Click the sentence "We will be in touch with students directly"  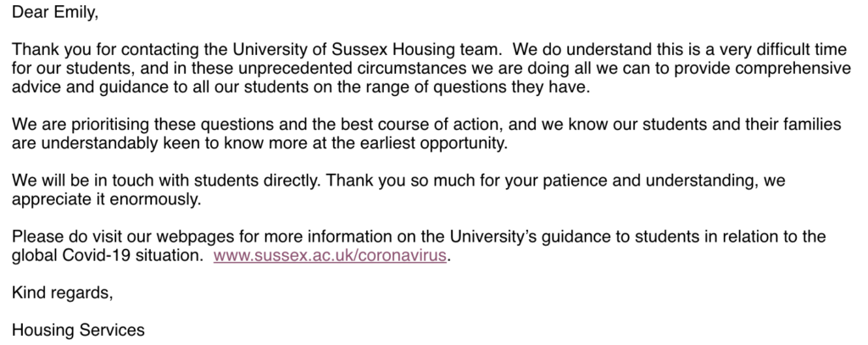coord(166,181)
